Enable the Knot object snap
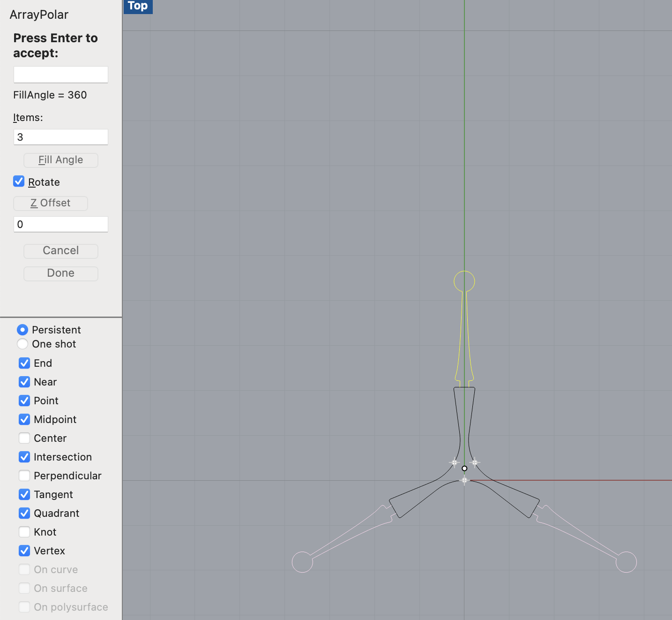Viewport: 672px width, 620px height. coord(24,532)
